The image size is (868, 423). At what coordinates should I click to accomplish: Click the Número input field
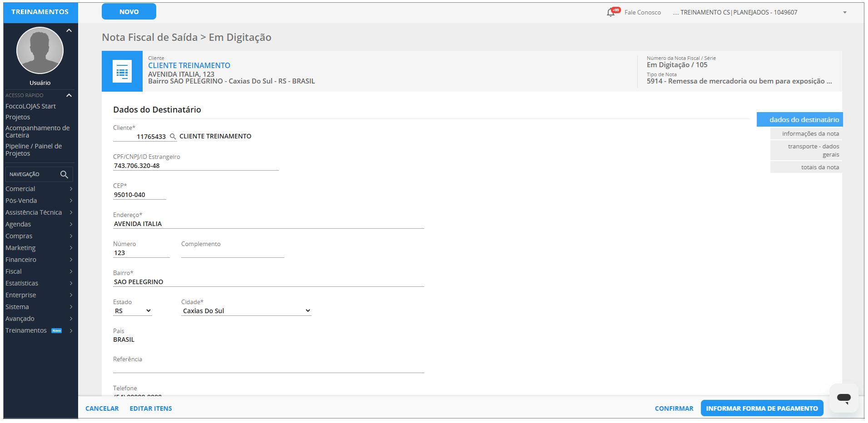141,253
